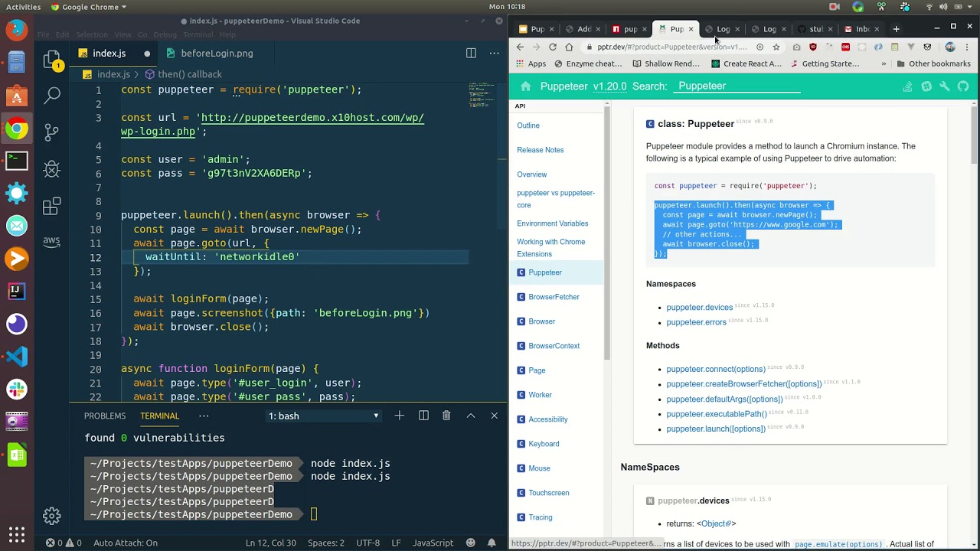This screenshot has width=980, height=551.
Task: Change language mode JavaScript in status bar
Action: coord(433,543)
